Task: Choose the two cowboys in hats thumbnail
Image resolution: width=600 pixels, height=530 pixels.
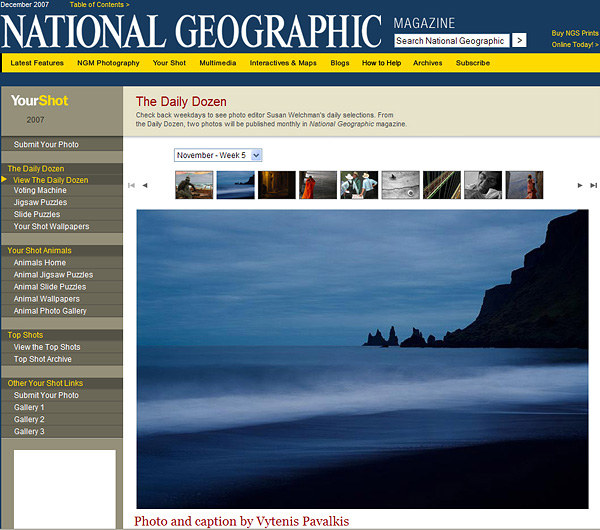Action: click(x=358, y=185)
